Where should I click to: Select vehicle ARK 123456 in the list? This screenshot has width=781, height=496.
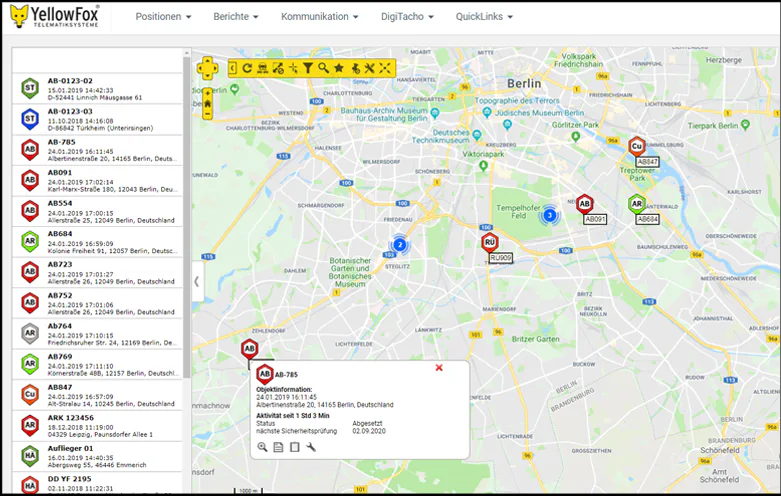coord(98,426)
